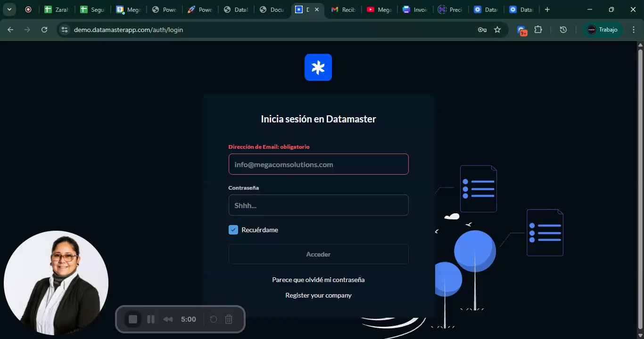The height and width of the screenshot is (339, 644).
Task: Switch to the Segui spreadsheet tab
Action: [x=92, y=9]
